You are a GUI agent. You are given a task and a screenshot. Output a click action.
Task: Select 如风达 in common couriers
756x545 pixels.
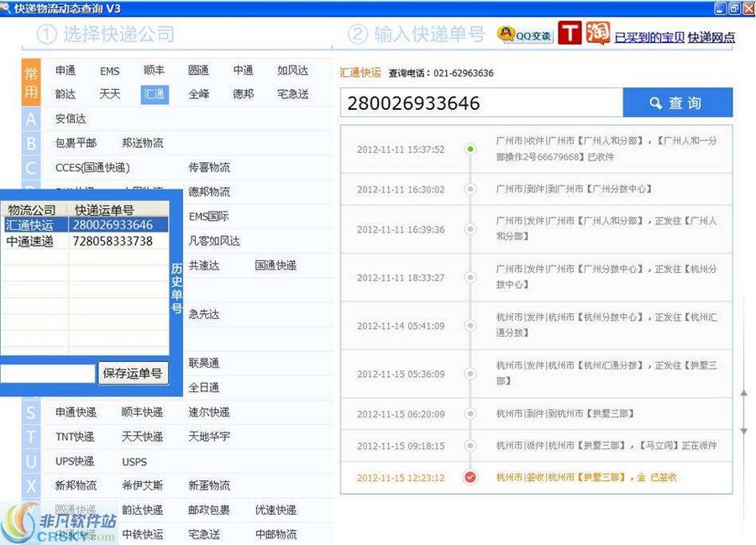(x=292, y=71)
